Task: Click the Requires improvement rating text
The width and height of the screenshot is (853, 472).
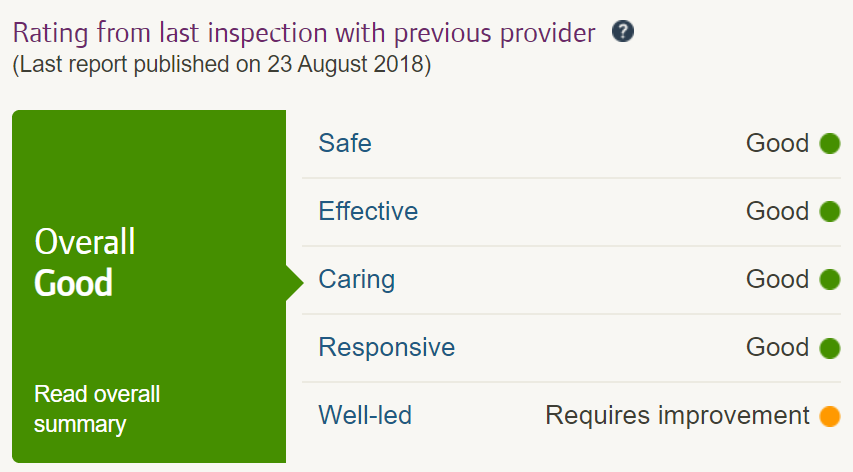Action: click(x=677, y=416)
